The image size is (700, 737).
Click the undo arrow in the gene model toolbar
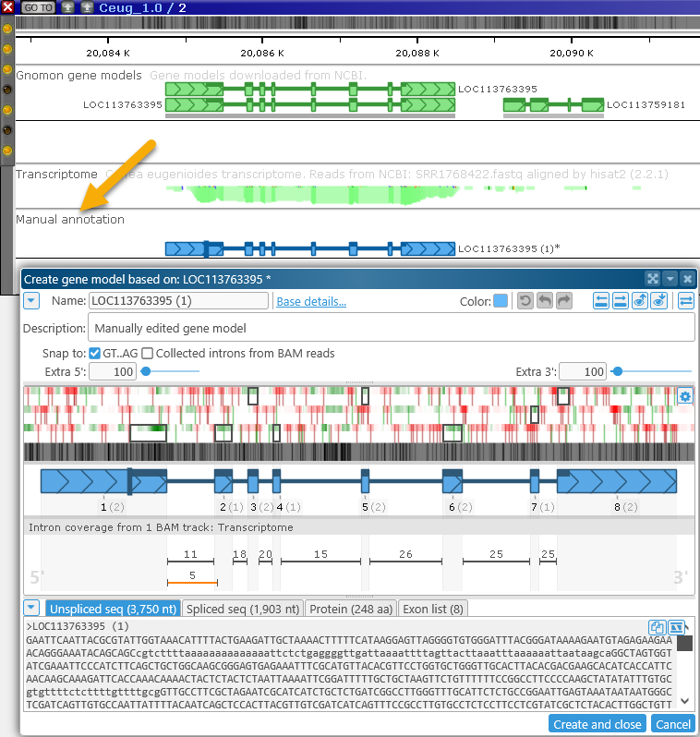(545, 301)
